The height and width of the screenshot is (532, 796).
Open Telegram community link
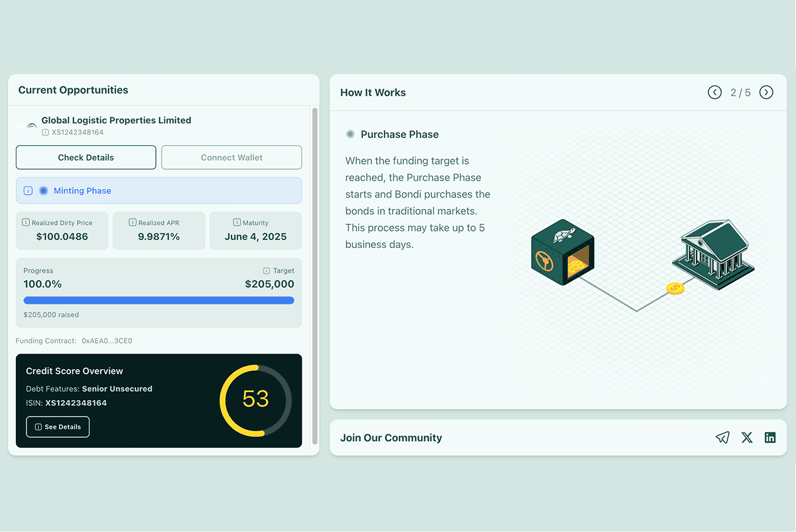pyautogui.click(x=722, y=437)
